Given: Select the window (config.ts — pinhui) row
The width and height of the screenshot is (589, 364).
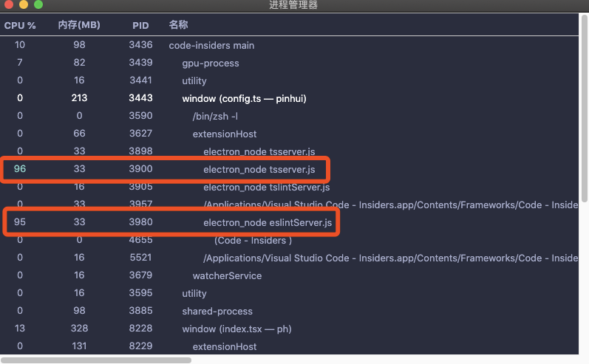Looking at the screenshot, I should point(289,98).
